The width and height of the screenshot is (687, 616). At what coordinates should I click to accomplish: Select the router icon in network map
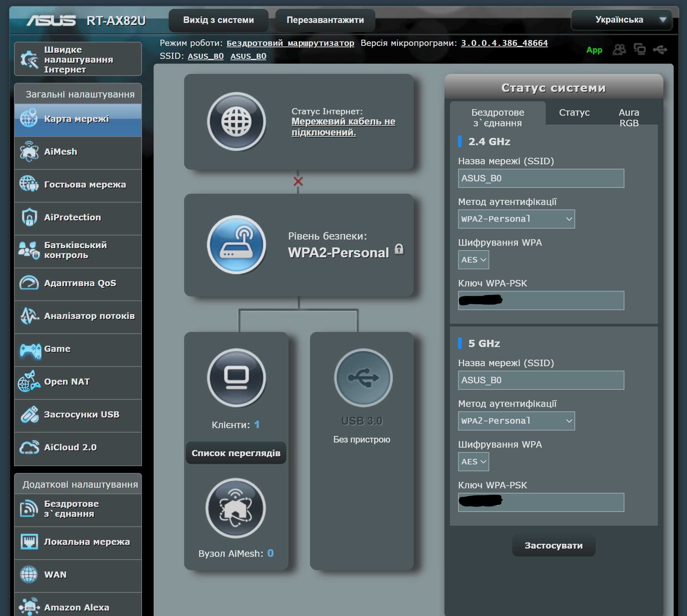point(236,245)
